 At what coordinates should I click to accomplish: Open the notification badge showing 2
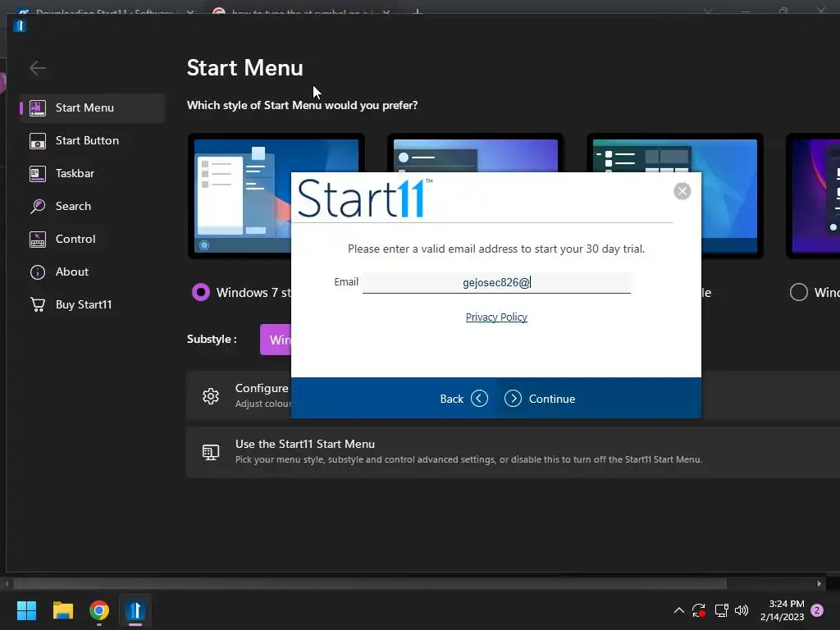[817, 610]
